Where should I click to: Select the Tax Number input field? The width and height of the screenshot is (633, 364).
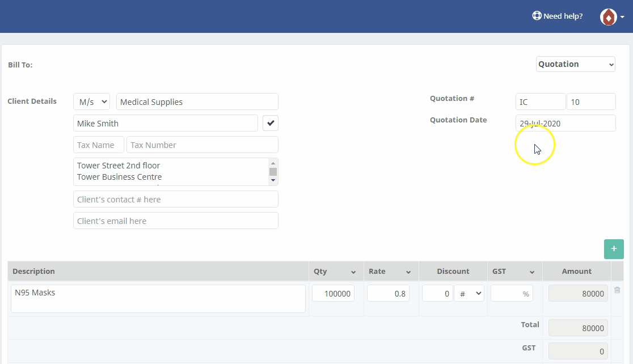(202, 145)
